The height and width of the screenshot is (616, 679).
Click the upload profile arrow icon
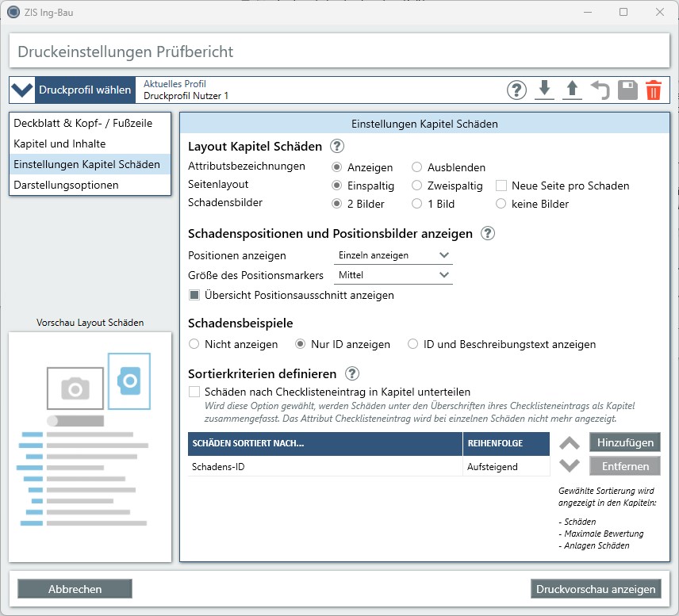tap(572, 90)
